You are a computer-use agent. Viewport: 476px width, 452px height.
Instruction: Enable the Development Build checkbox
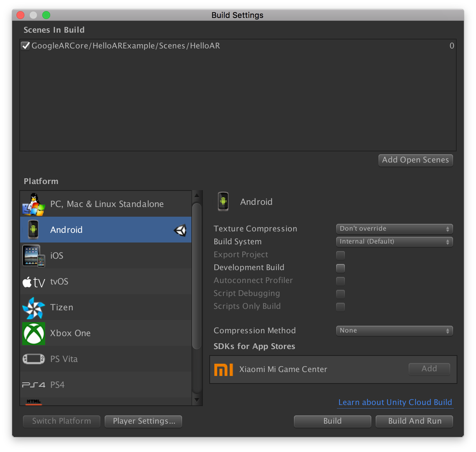(341, 268)
